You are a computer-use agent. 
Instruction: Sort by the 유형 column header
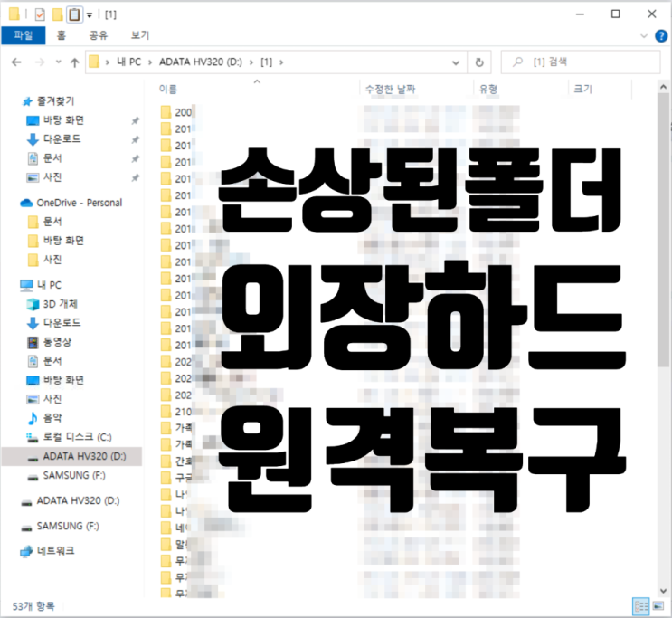(488, 90)
